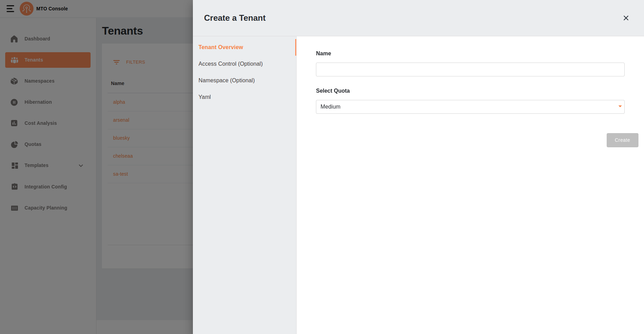Select the Cost Analysis chart icon

14,123
